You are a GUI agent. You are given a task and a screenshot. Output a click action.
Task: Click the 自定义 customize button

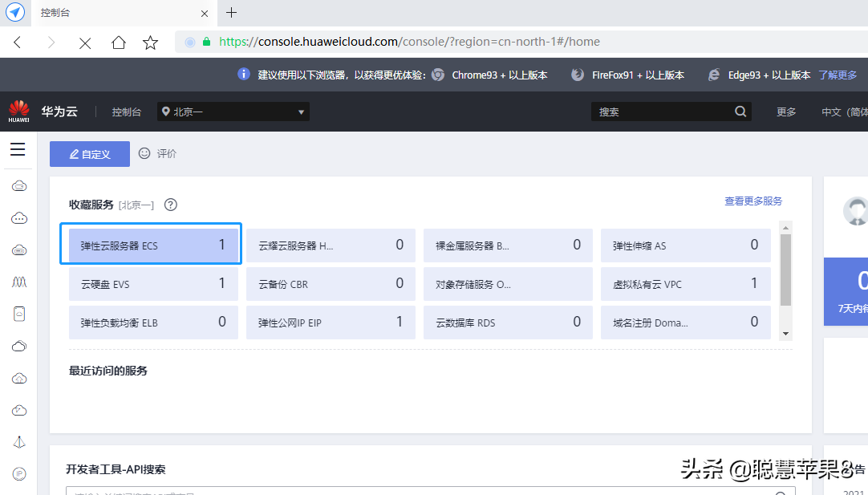(x=90, y=154)
